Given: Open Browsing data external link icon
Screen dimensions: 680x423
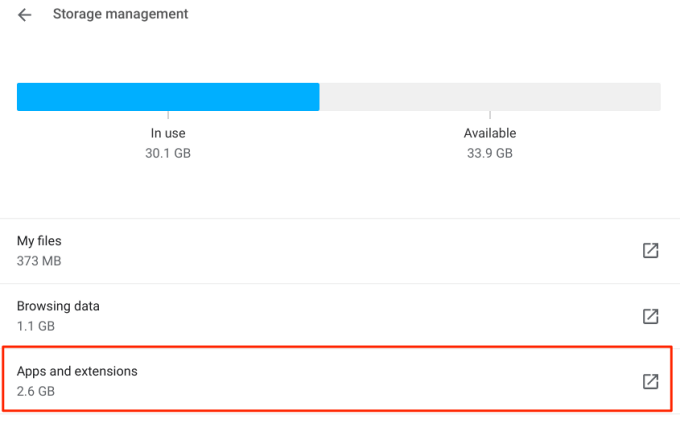Looking at the screenshot, I should click(x=650, y=316).
